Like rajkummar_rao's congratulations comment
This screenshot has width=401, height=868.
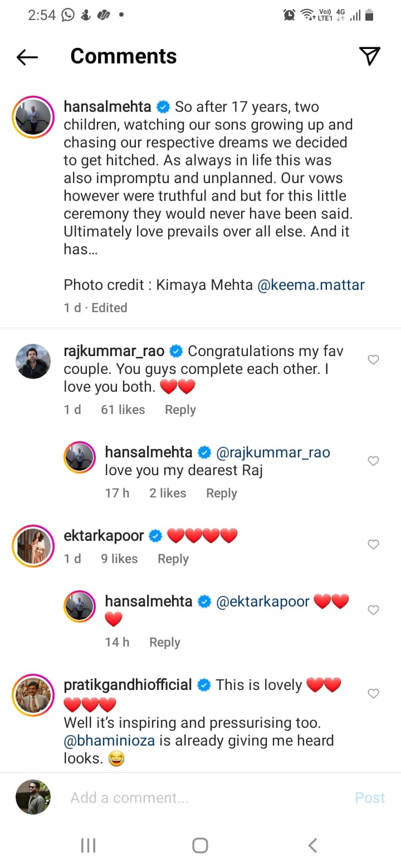point(374,360)
